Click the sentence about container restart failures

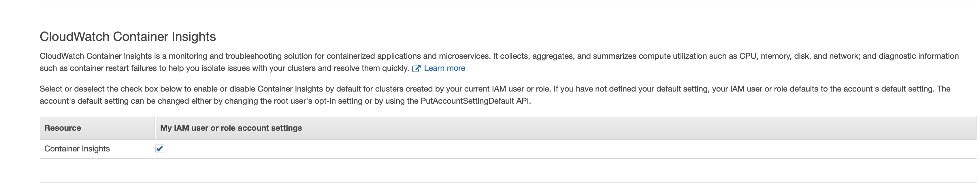190,69
